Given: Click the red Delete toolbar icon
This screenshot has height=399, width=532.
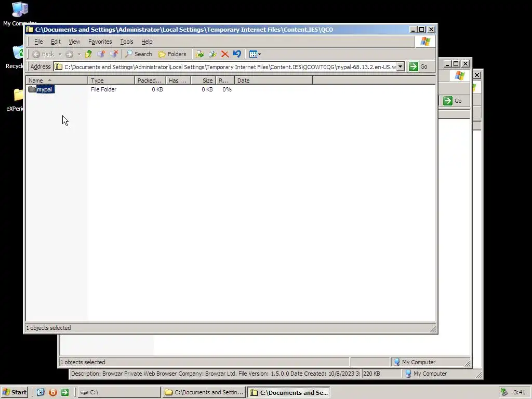Looking at the screenshot, I should click(224, 54).
